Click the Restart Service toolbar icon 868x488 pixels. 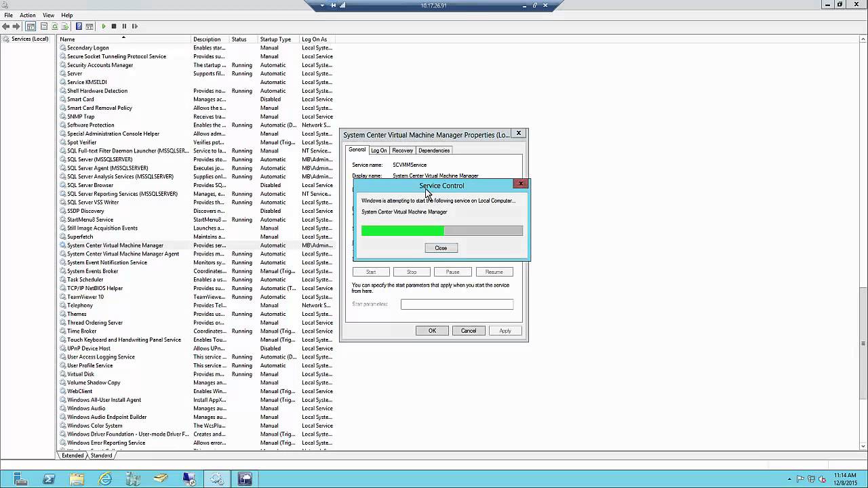pyautogui.click(x=134, y=26)
